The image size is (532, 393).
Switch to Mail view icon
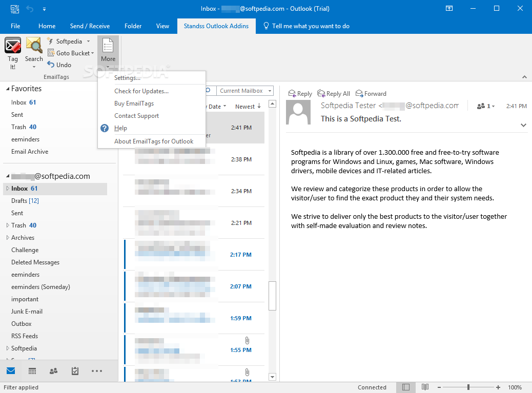click(11, 370)
